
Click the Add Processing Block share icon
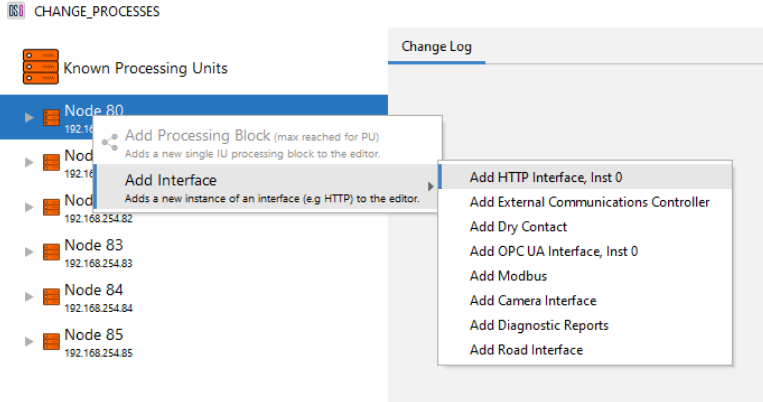coord(110,142)
